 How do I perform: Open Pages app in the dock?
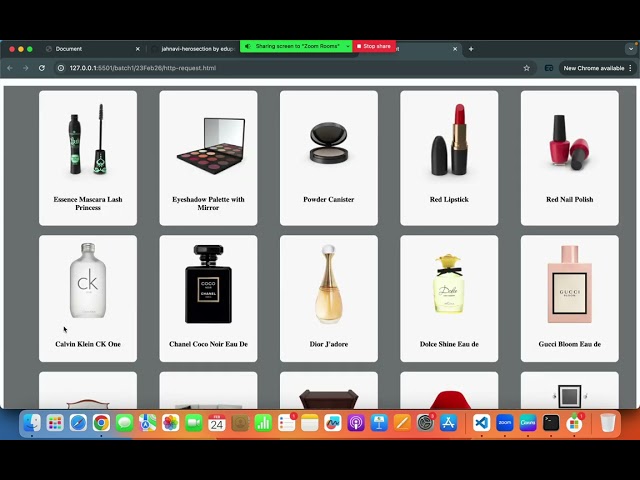[402, 423]
